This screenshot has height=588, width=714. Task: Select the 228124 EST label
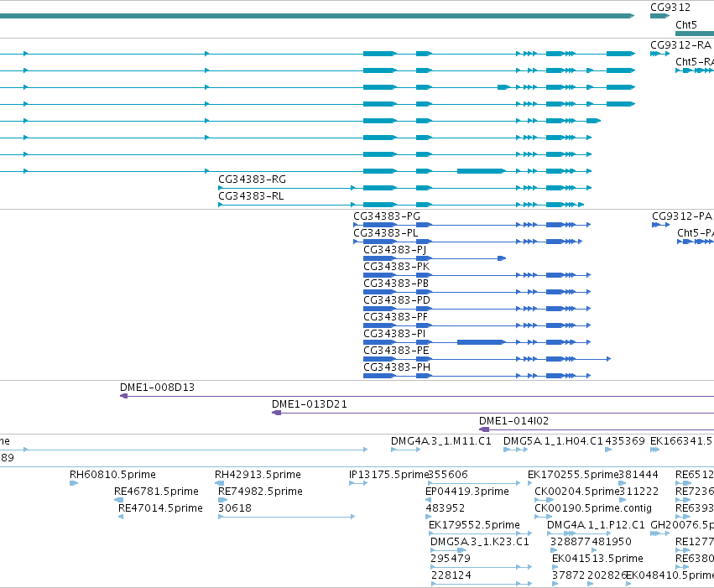click(x=451, y=576)
